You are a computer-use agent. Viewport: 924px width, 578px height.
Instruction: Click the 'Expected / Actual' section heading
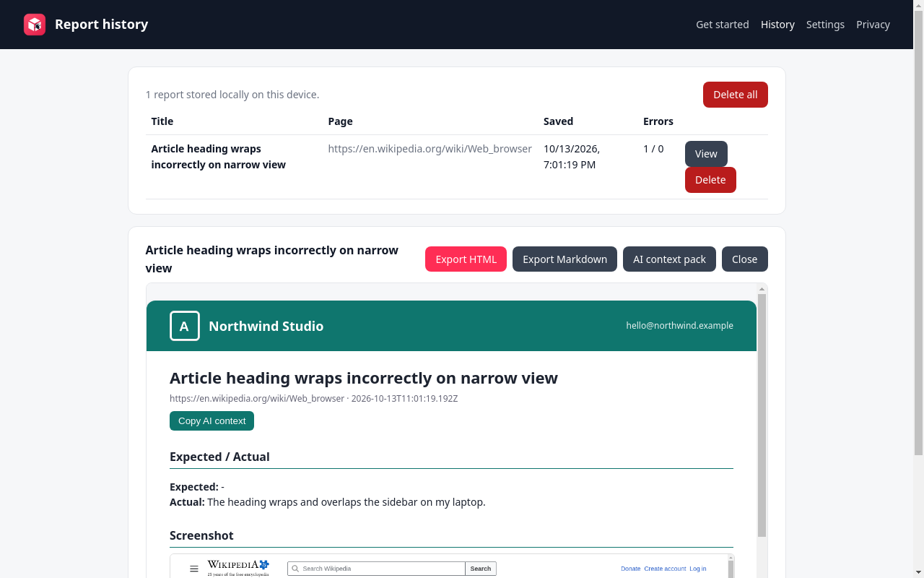coord(219,457)
